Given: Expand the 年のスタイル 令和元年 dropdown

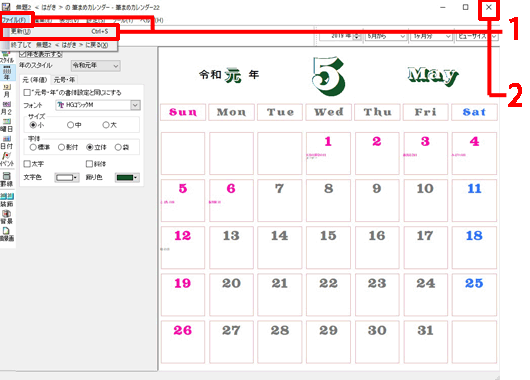Looking at the screenshot, I should click(x=96, y=66).
